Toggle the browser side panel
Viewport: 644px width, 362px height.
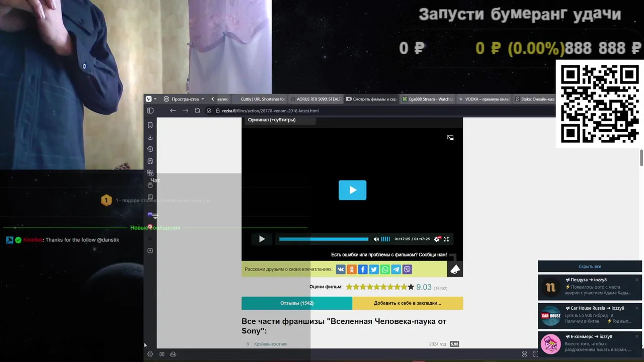point(150,111)
